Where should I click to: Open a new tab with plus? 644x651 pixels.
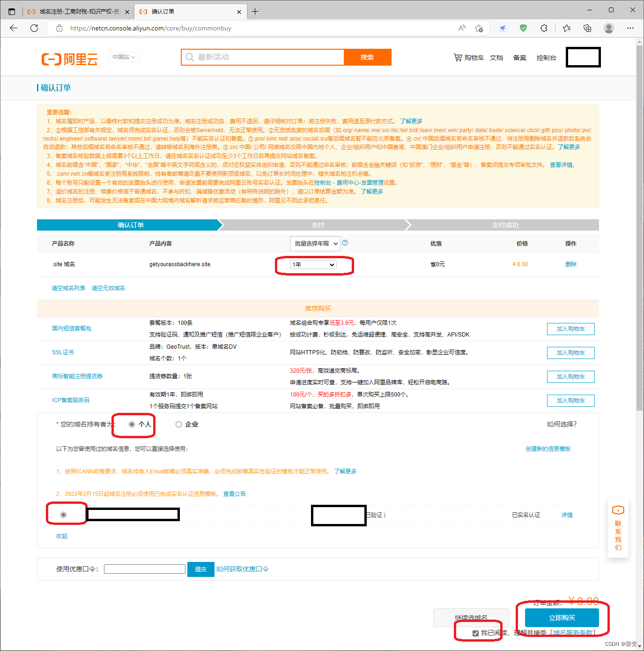point(255,11)
